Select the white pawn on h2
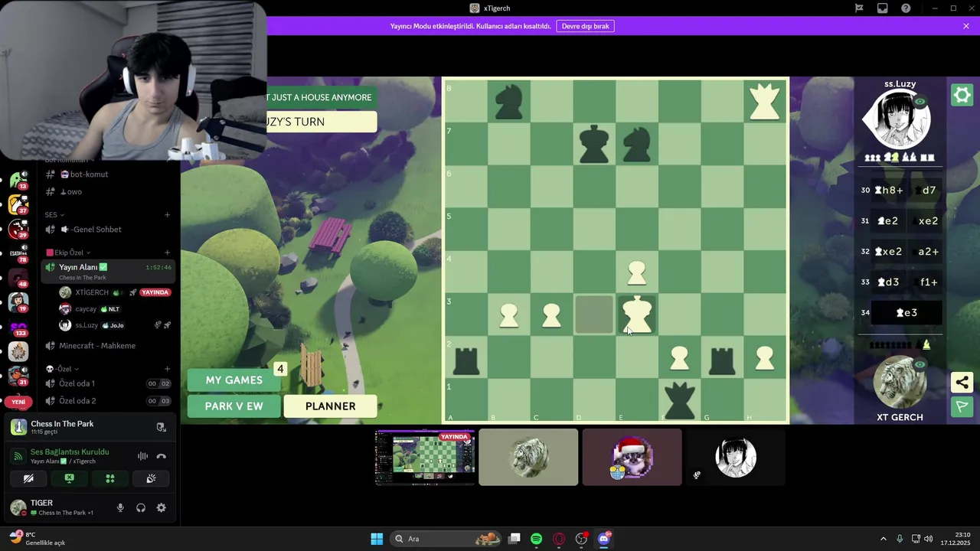The height and width of the screenshot is (551, 980). (x=765, y=358)
